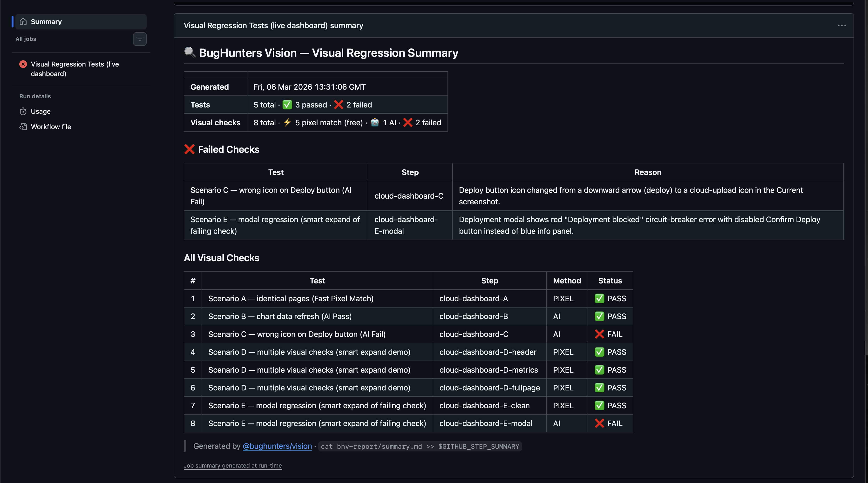Image resolution: width=868 pixels, height=483 pixels.
Task: Click the All Visual Checks heading
Action: click(x=221, y=258)
